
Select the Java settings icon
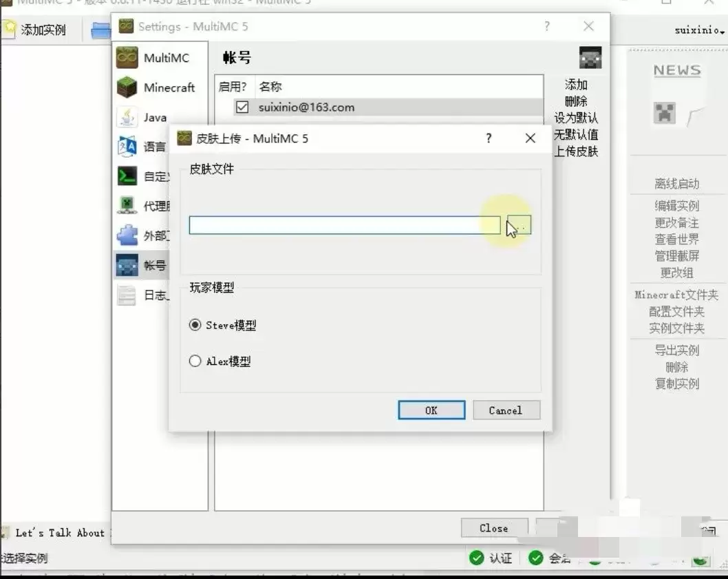127,117
